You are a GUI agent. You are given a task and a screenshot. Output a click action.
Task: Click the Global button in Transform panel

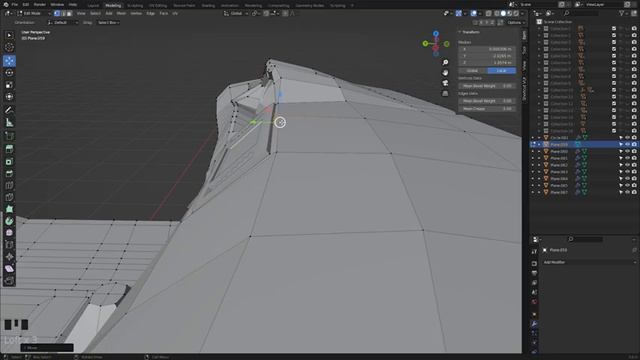(472, 71)
